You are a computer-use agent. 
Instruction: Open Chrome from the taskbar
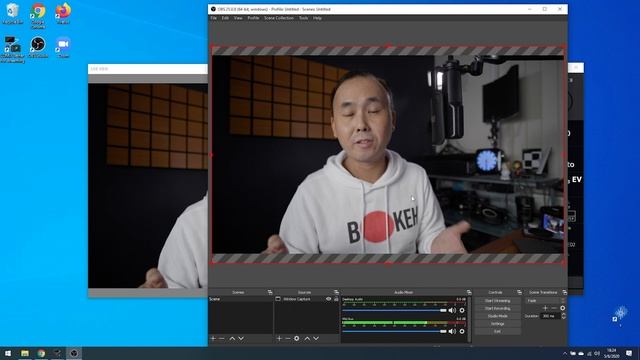click(41, 353)
